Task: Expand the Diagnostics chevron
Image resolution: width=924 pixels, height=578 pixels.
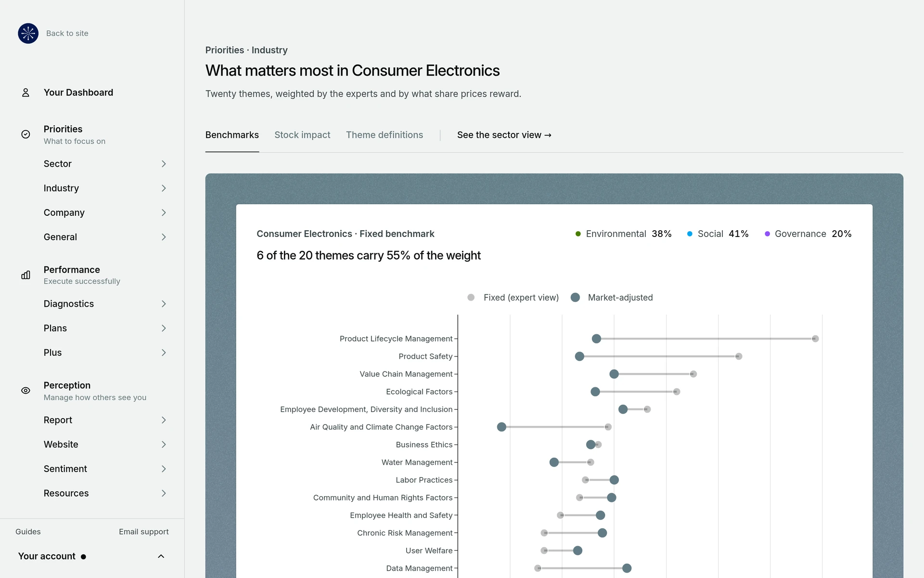Action: coord(164,304)
